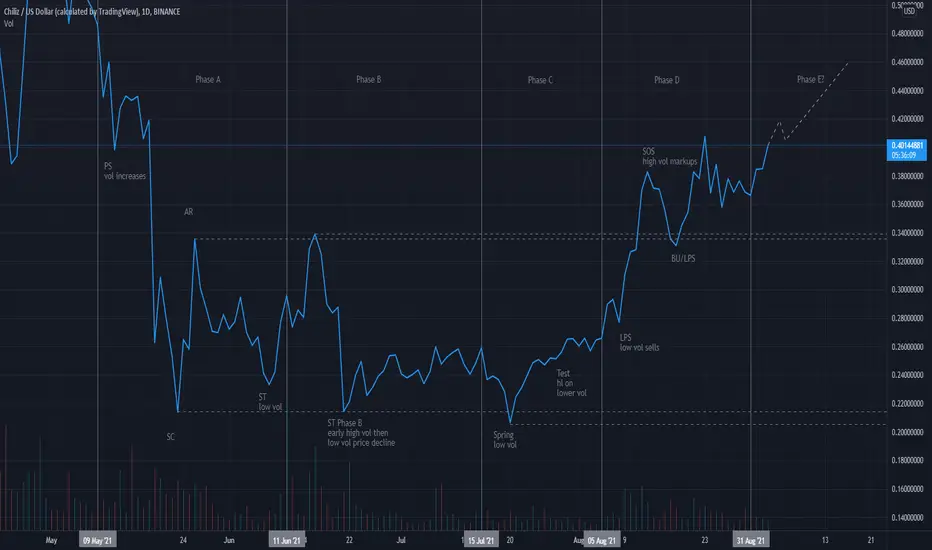
Task: Click the LPS low vol sells annotation
Action: pos(640,342)
